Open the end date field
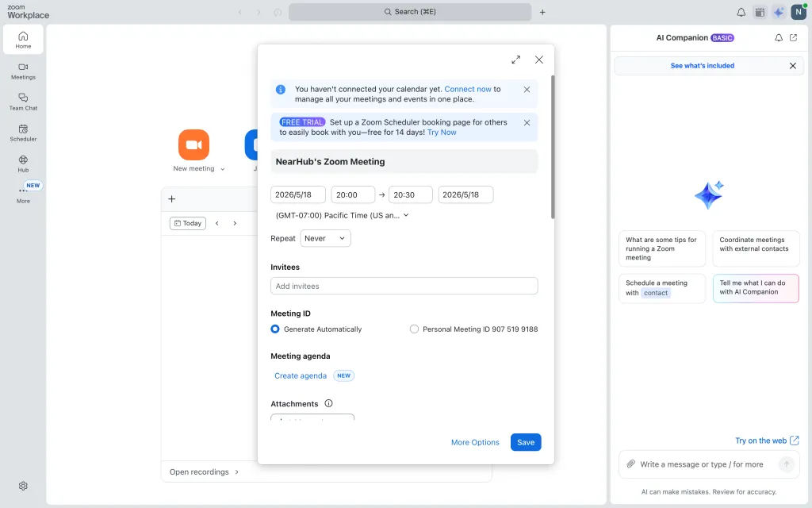The image size is (812, 508). (465, 195)
